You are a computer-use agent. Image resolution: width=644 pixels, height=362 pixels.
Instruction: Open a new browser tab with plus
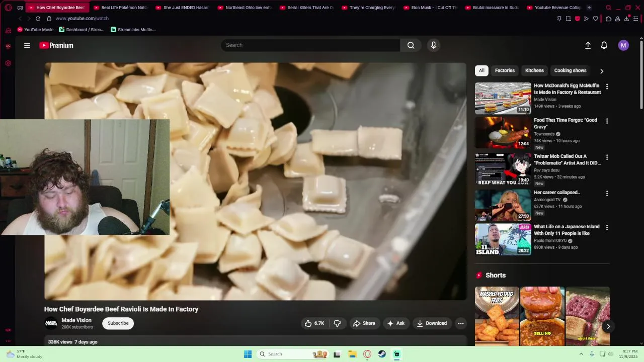pos(589,8)
